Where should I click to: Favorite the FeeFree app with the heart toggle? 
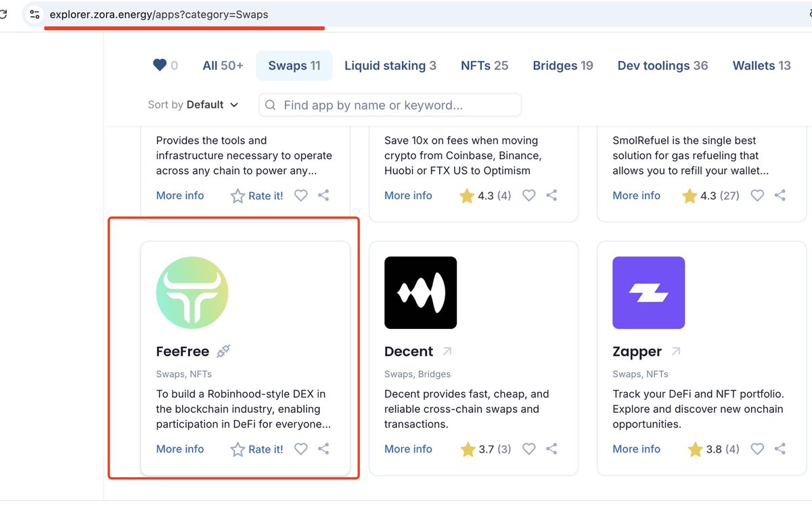[300, 449]
